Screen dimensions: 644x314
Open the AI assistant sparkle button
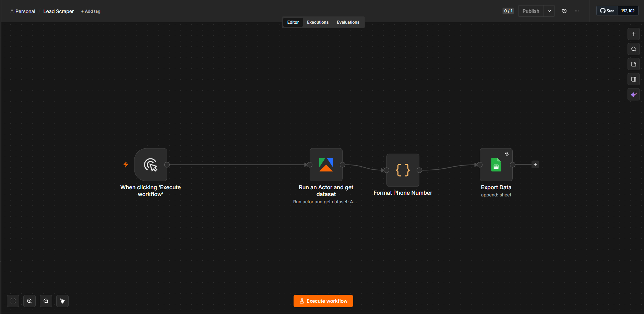point(634,94)
